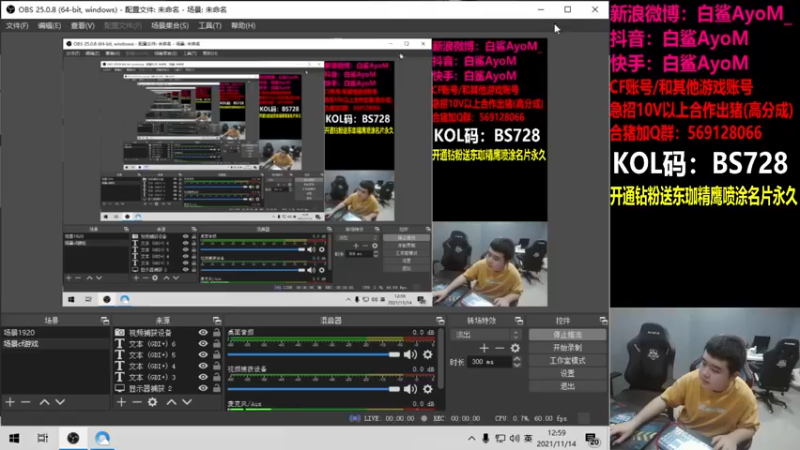
Task: Move the selected scene up
Action: (x=44, y=402)
